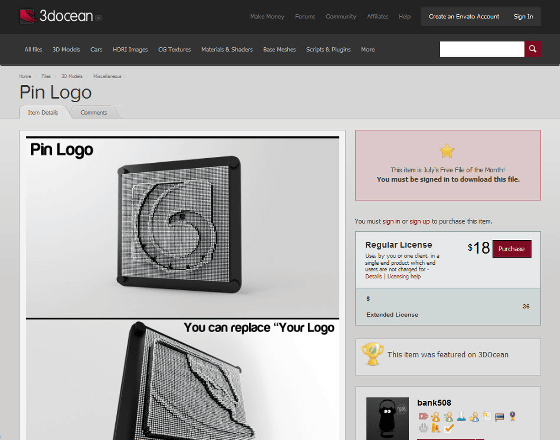Click Create an Envato Account
Viewport: 560px width, 440px height.
(464, 16)
